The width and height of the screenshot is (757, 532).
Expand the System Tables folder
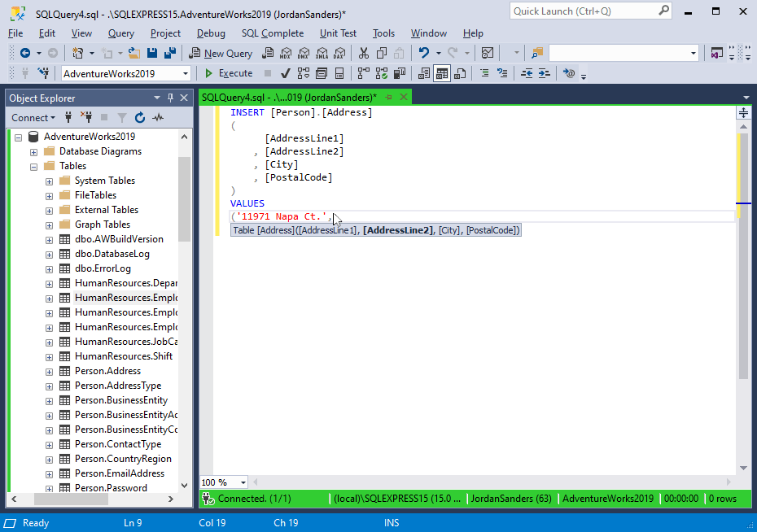[49, 182]
